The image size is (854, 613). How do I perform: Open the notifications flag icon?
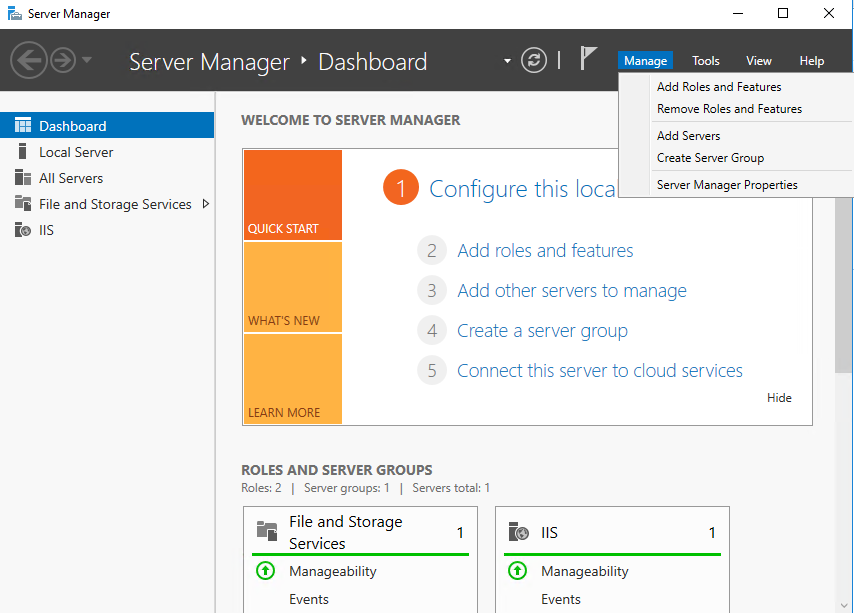click(589, 60)
